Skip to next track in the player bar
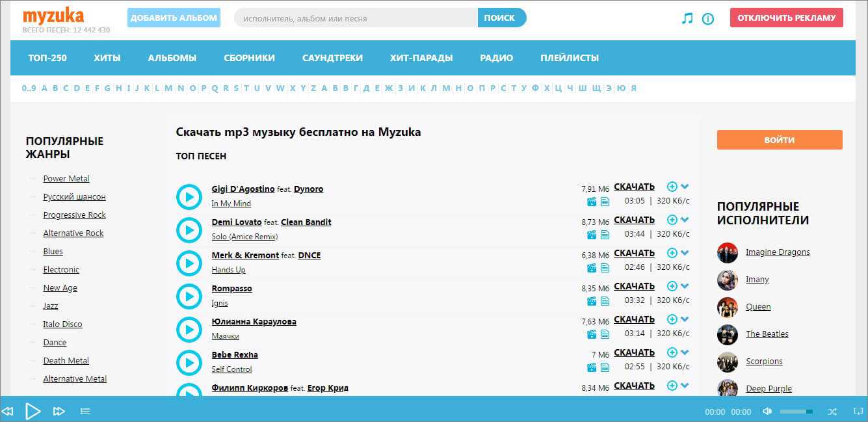The height and width of the screenshot is (422, 868). [x=59, y=411]
